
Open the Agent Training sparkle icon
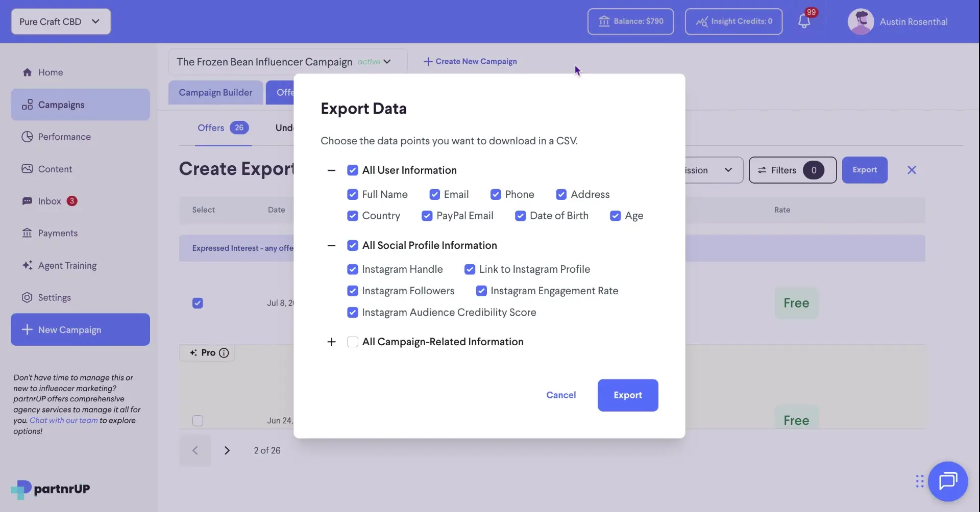(27, 266)
